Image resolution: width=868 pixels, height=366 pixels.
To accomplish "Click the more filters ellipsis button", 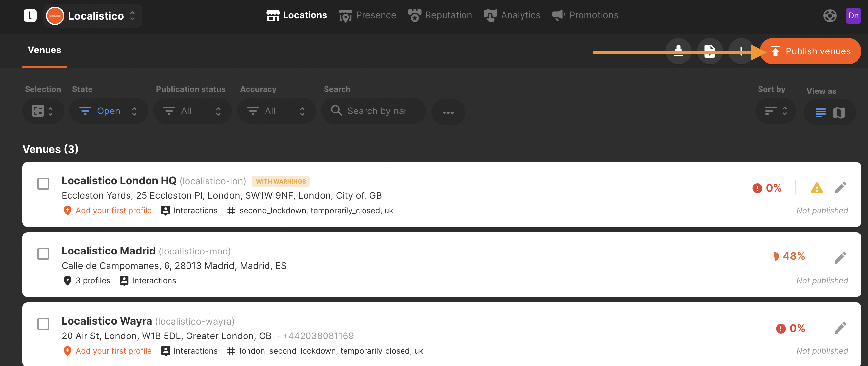I will coord(448,112).
